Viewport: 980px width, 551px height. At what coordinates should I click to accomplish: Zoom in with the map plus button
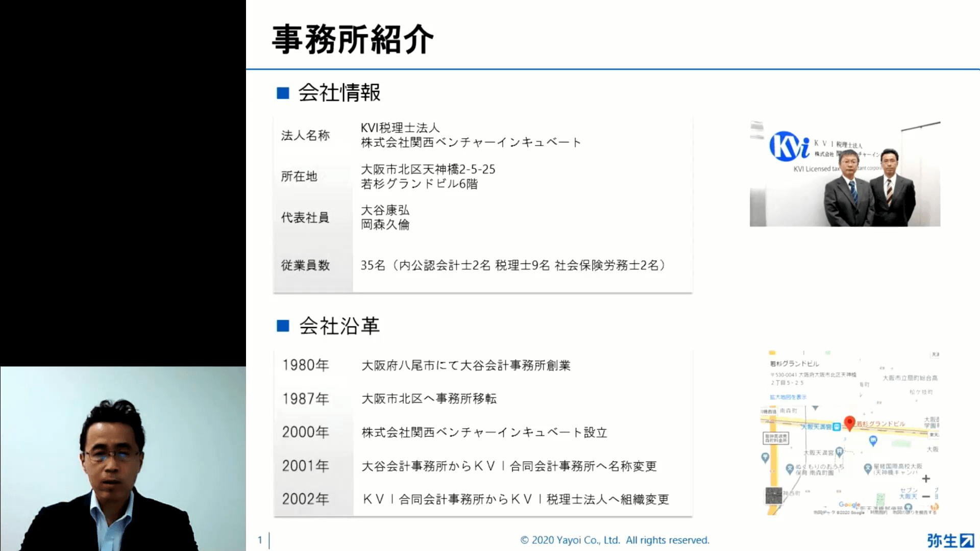(x=926, y=479)
